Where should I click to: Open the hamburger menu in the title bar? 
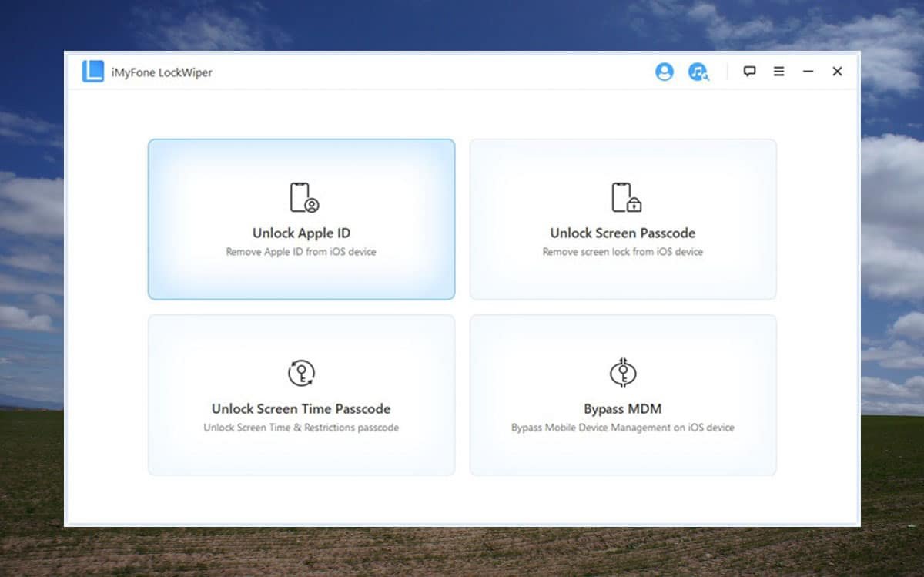[x=779, y=72]
